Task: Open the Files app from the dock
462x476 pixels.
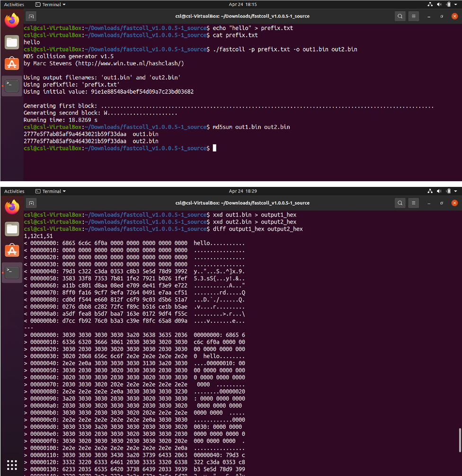Action: click(x=12, y=43)
